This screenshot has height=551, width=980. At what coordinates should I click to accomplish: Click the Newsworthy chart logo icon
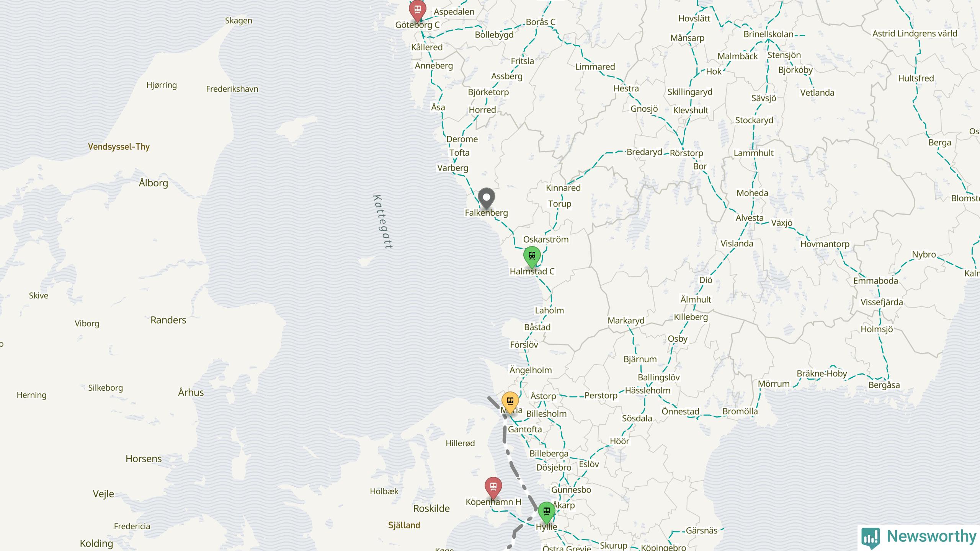tap(871, 537)
